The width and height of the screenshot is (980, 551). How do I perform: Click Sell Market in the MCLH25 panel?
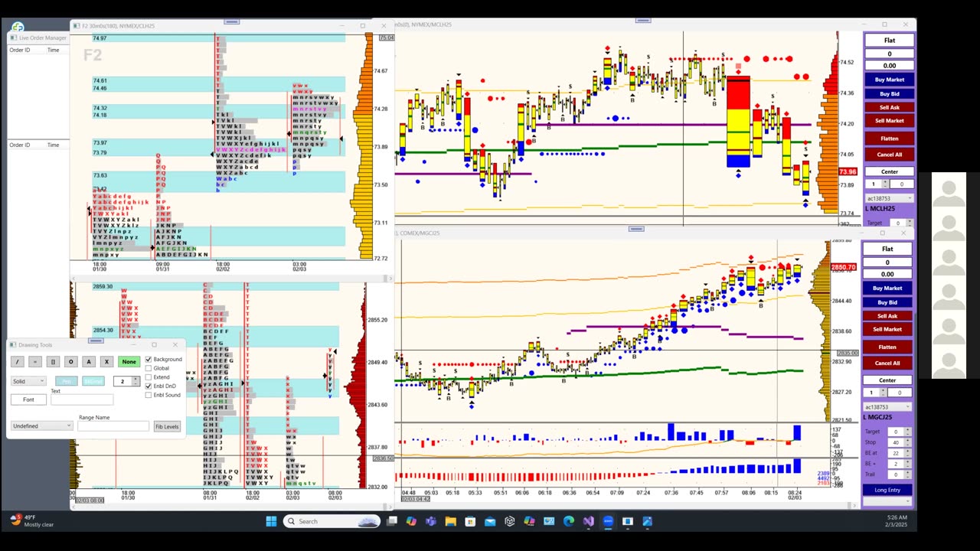(890, 120)
